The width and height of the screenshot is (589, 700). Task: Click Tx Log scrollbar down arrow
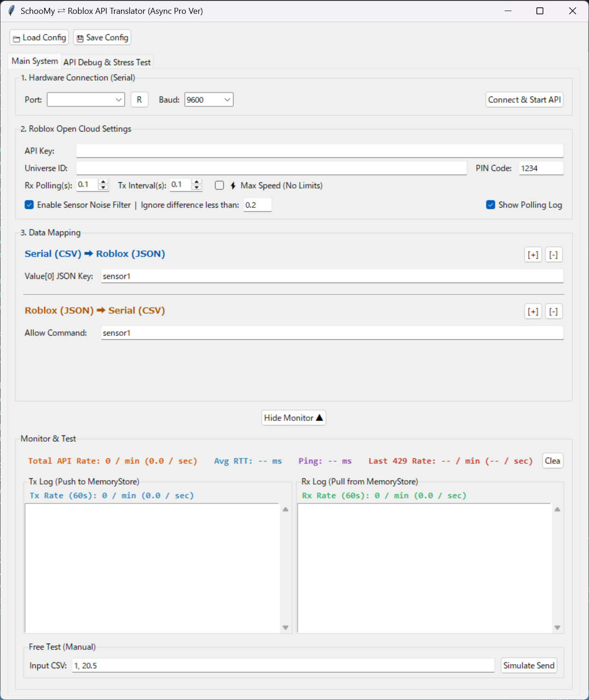(x=286, y=628)
